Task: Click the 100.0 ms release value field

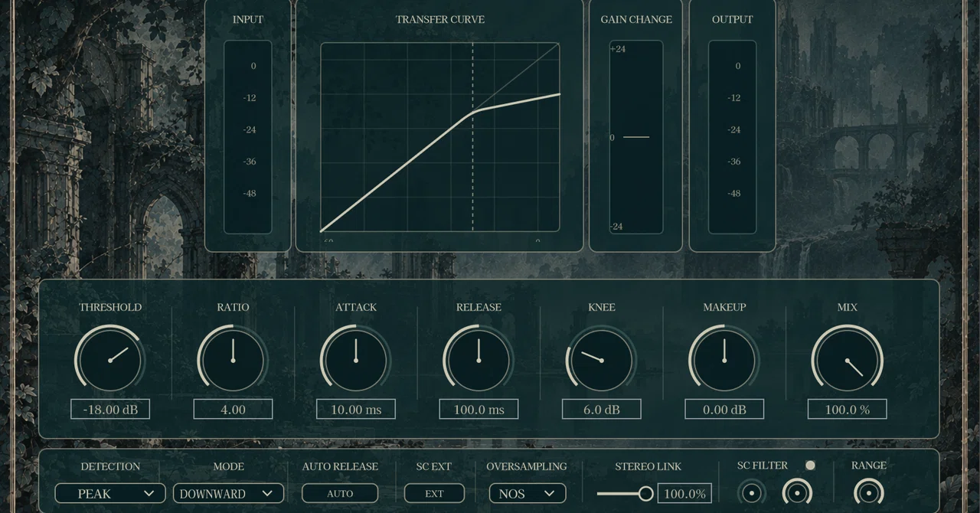Action: [x=479, y=409]
